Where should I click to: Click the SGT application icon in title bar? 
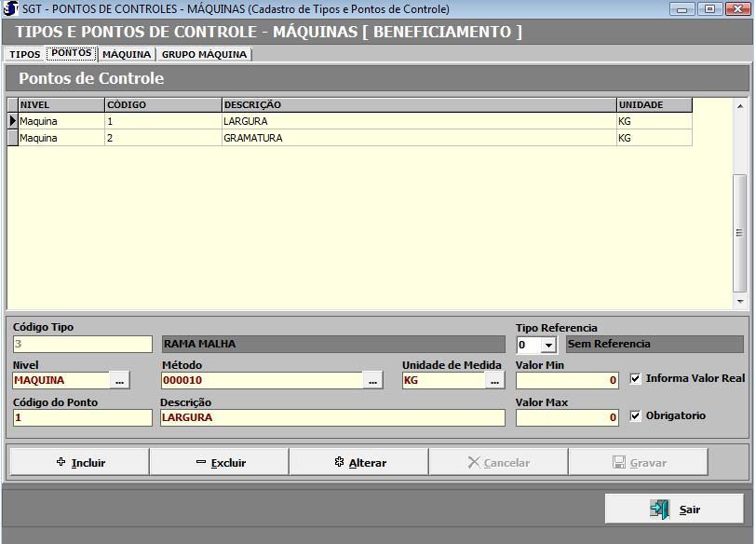click(x=10, y=9)
